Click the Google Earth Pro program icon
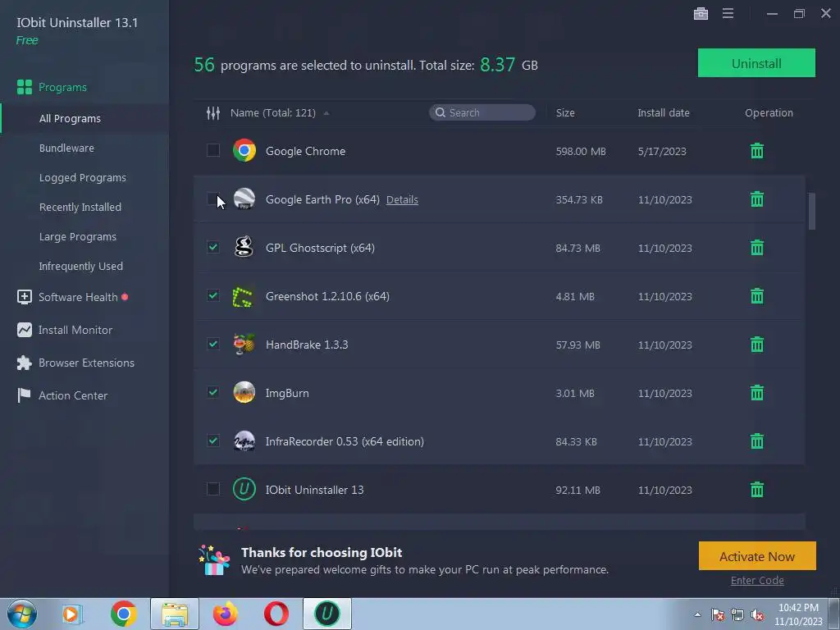The height and width of the screenshot is (630, 840). 244,199
